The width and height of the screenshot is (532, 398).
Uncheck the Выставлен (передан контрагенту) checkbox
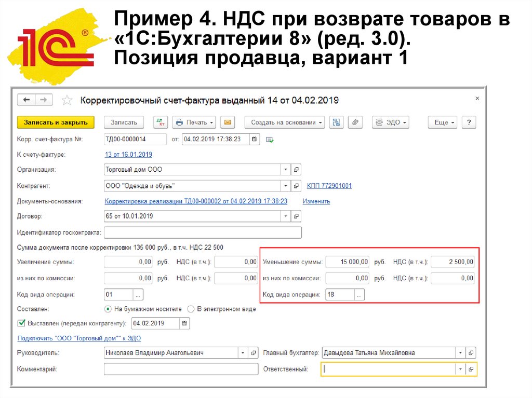coord(21,323)
